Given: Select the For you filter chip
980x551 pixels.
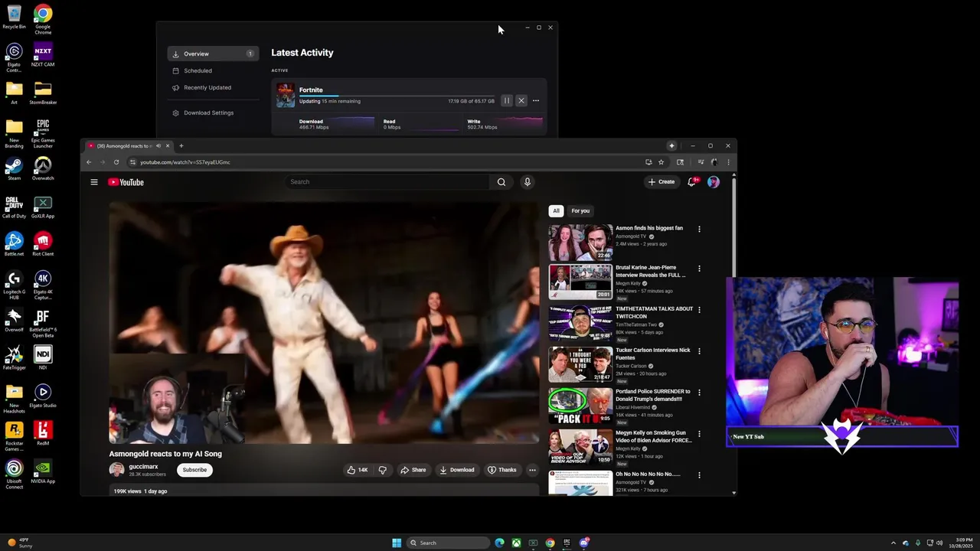Looking at the screenshot, I should click(580, 210).
